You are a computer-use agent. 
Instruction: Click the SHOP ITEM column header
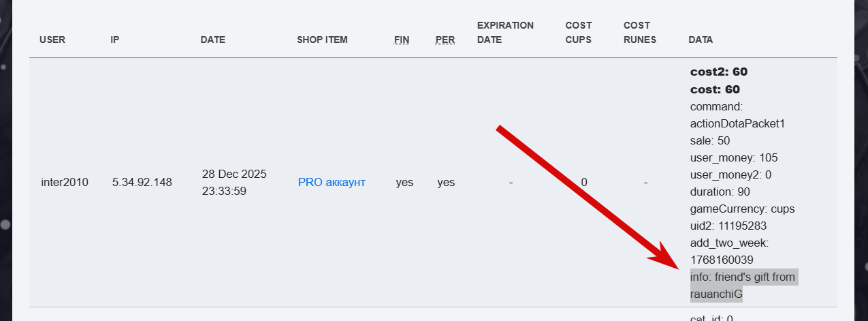tap(322, 40)
